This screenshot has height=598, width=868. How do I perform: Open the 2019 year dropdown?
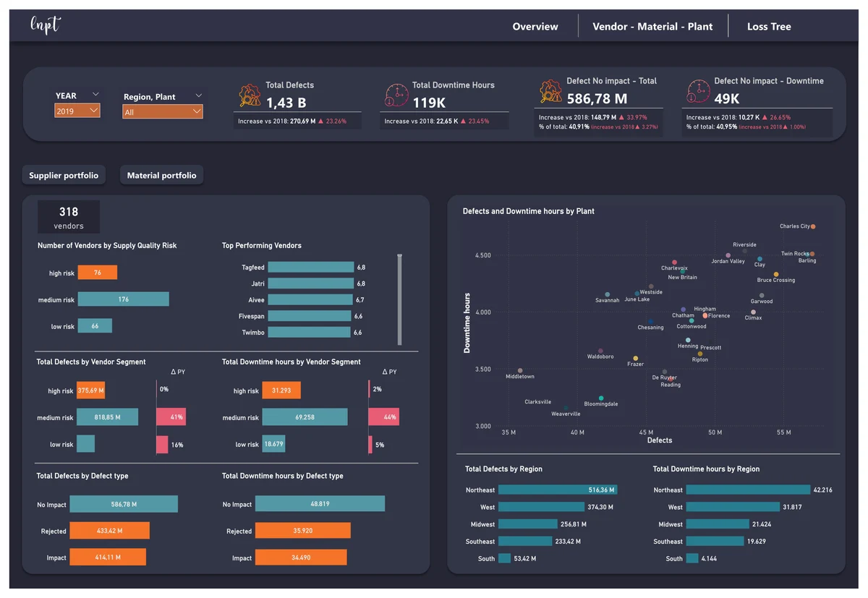pos(77,111)
